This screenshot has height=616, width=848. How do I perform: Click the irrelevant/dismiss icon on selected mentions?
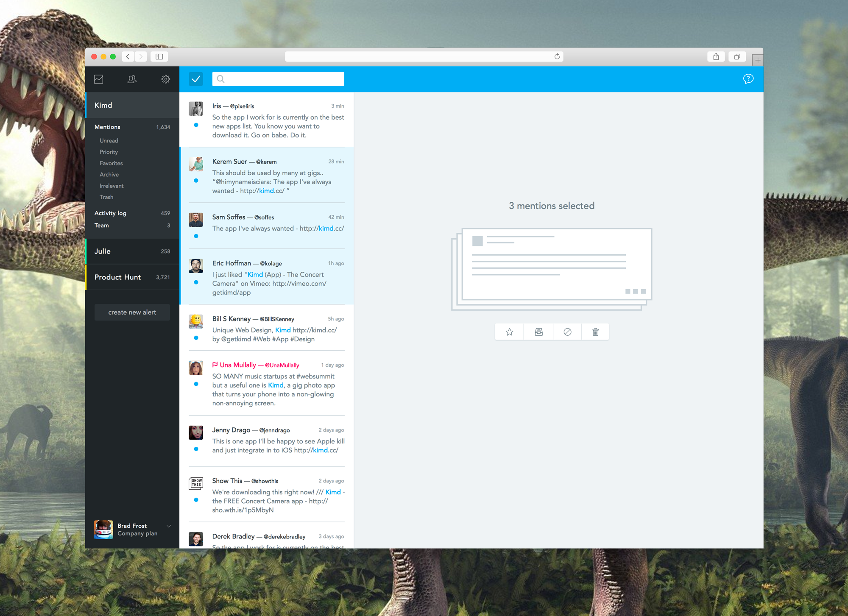click(568, 332)
